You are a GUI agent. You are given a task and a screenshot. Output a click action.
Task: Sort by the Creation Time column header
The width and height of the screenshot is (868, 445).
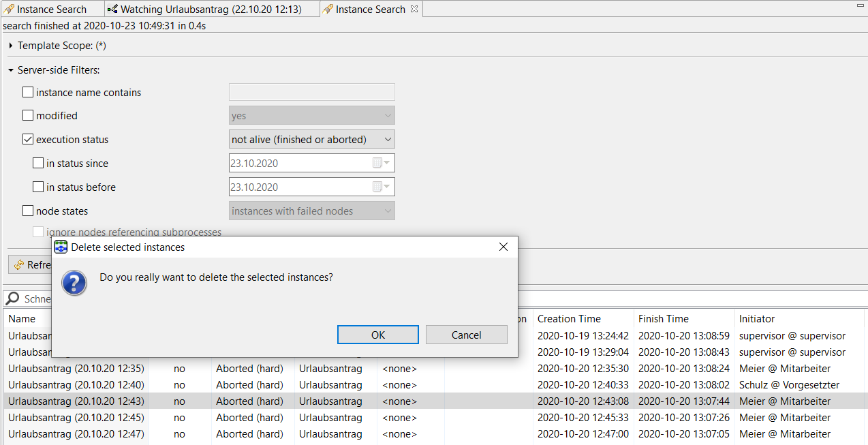[569, 319]
